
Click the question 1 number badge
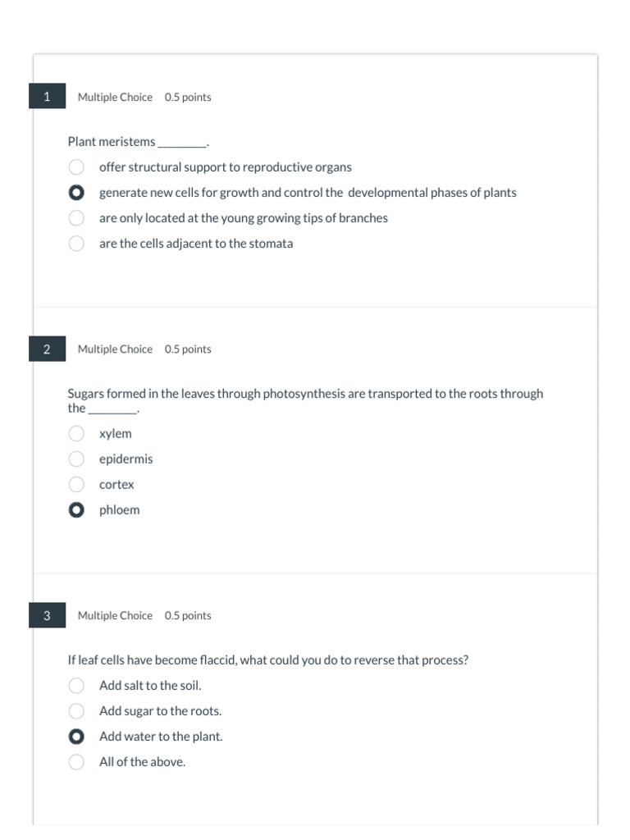[47, 97]
